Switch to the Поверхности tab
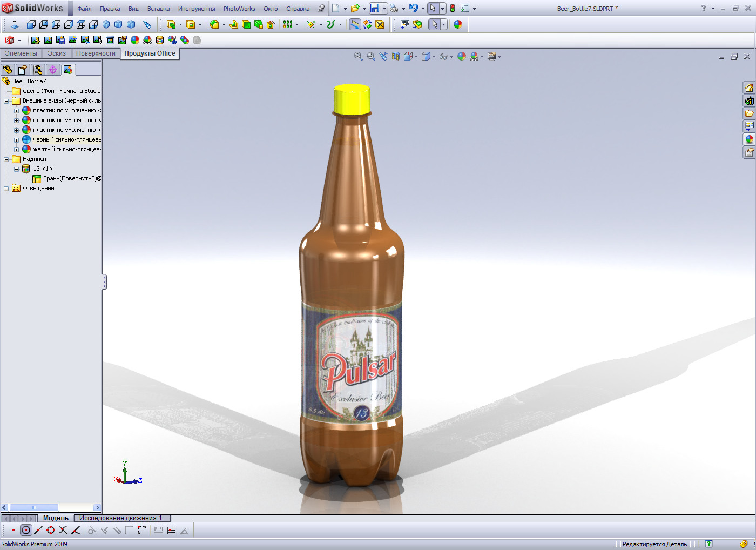This screenshot has height=550, width=756. tap(96, 53)
